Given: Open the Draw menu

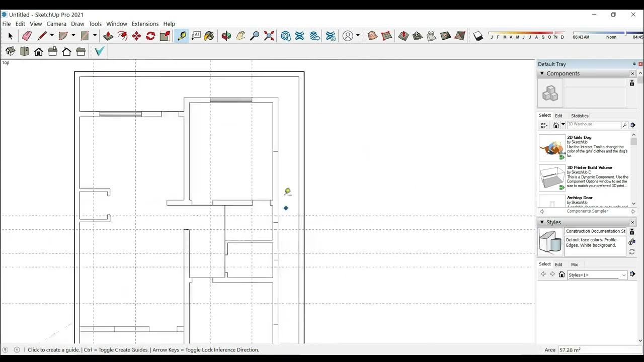Looking at the screenshot, I should tap(77, 24).
